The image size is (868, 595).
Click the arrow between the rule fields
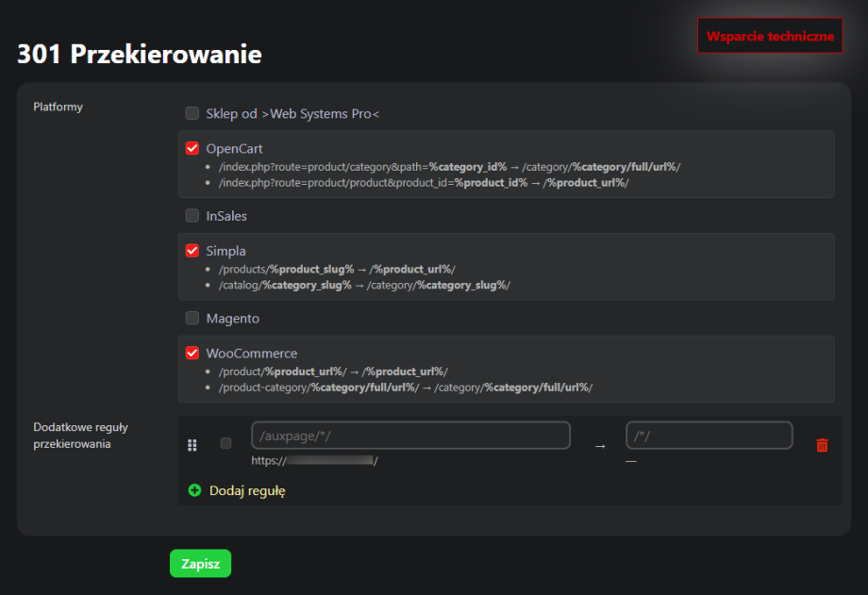click(x=599, y=445)
